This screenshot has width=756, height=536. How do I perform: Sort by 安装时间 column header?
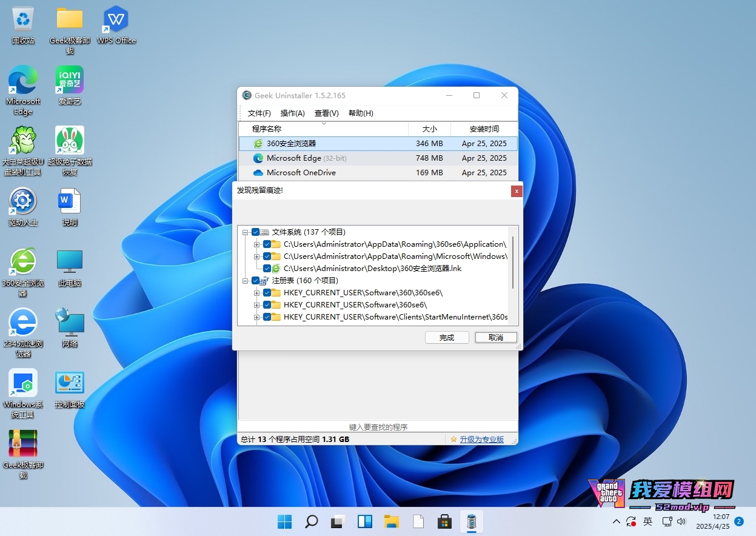click(484, 129)
